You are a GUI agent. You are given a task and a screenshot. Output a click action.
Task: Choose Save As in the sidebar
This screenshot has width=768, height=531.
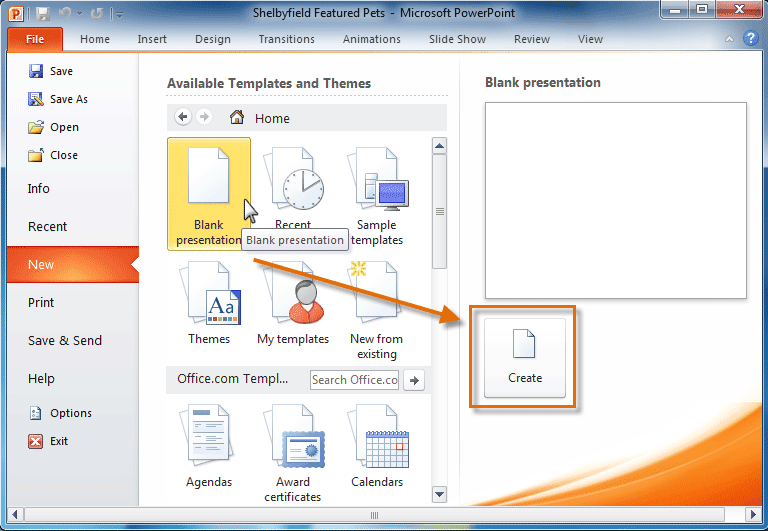click(x=58, y=99)
